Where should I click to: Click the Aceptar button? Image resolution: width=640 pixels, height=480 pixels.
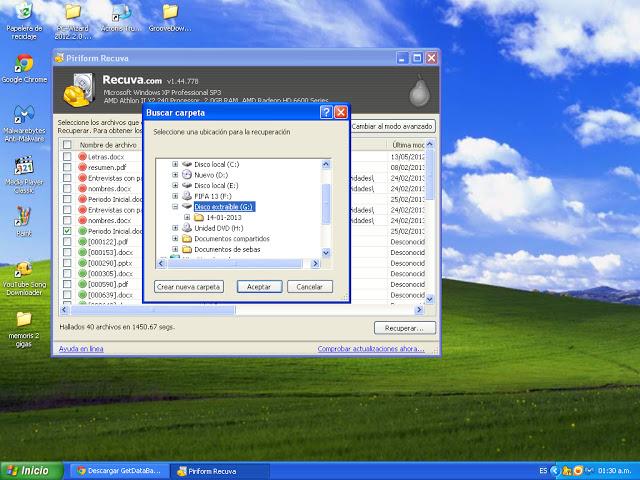click(x=259, y=287)
